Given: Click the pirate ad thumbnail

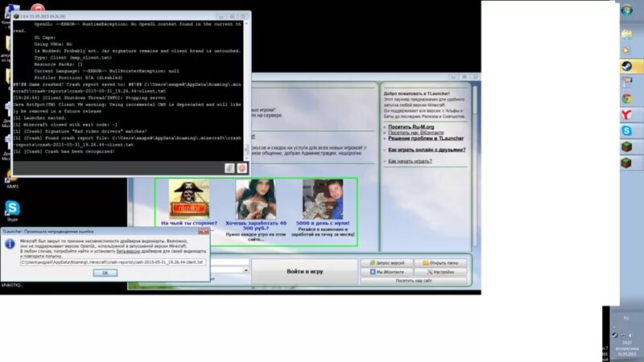Looking at the screenshot, I should (x=189, y=200).
